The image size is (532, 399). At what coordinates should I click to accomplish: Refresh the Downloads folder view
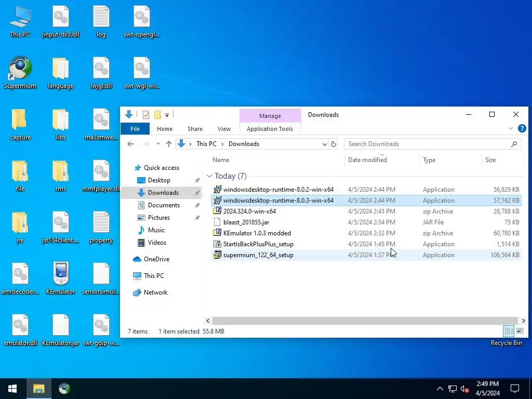(334, 144)
